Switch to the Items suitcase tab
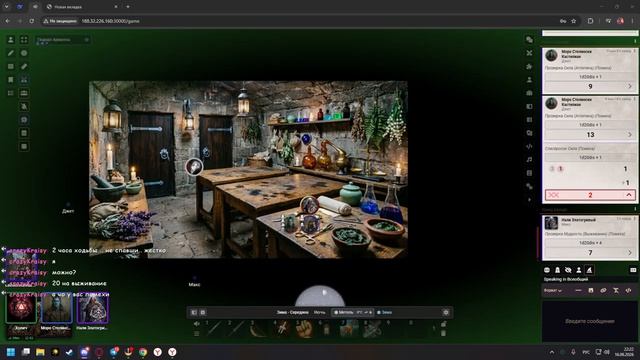This screenshot has width=640, height=360. 529,93
